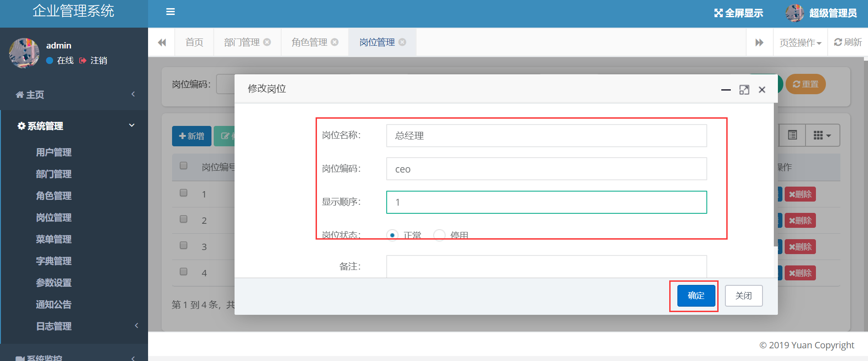Open 岗位管理 in the sidebar
The image size is (868, 361).
point(54,217)
